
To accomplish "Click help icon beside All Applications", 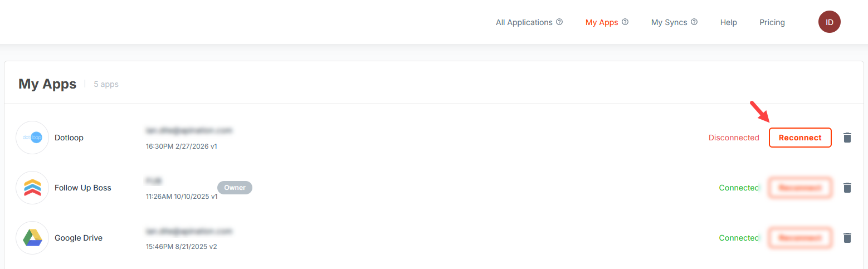I will pyautogui.click(x=559, y=22).
